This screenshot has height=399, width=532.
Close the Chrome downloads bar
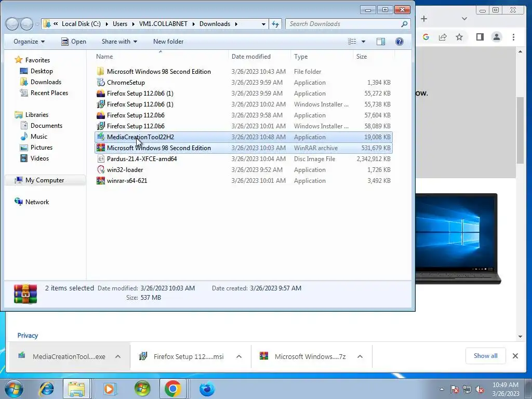pos(515,356)
